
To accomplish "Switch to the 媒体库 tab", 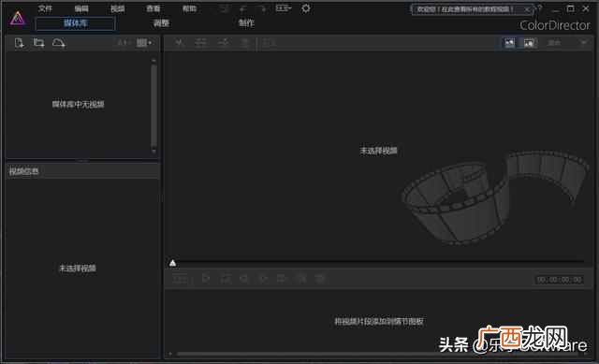I will pos(75,23).
